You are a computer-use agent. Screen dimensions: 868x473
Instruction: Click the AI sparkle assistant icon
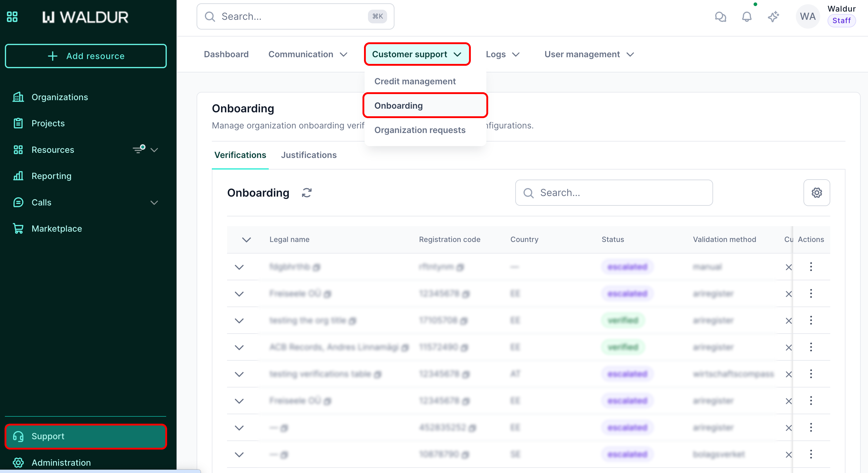(x=773, y=16)
